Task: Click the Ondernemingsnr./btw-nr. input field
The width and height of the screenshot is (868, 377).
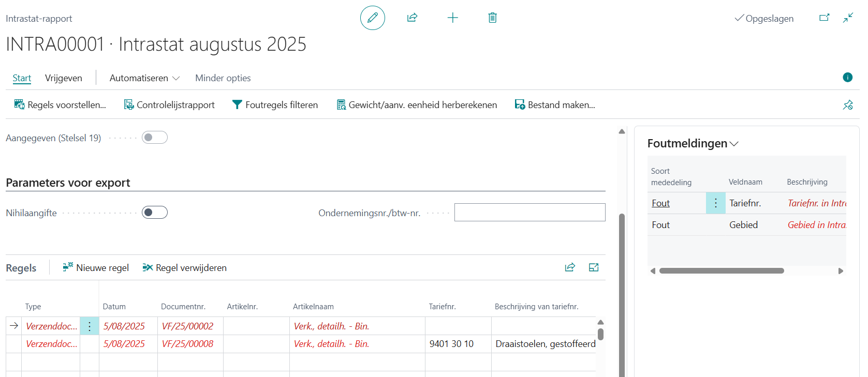Action: coord(530,213)
